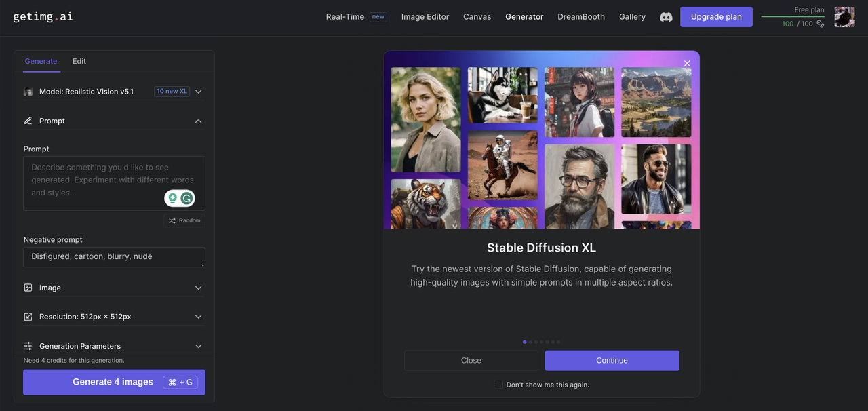Click the Random prompt button
This screenshot has height=411, width=868.
184,220
